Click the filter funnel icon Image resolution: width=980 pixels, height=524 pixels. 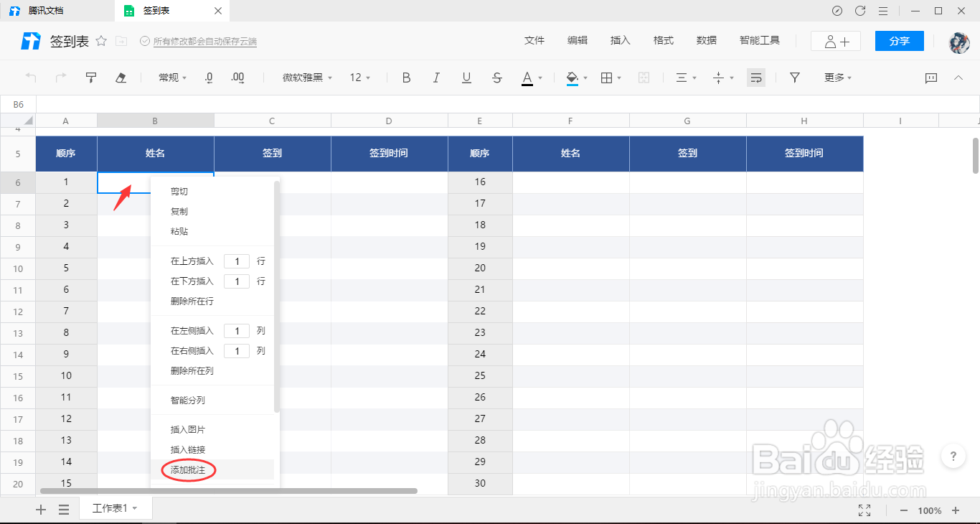(x=795, y=78)
